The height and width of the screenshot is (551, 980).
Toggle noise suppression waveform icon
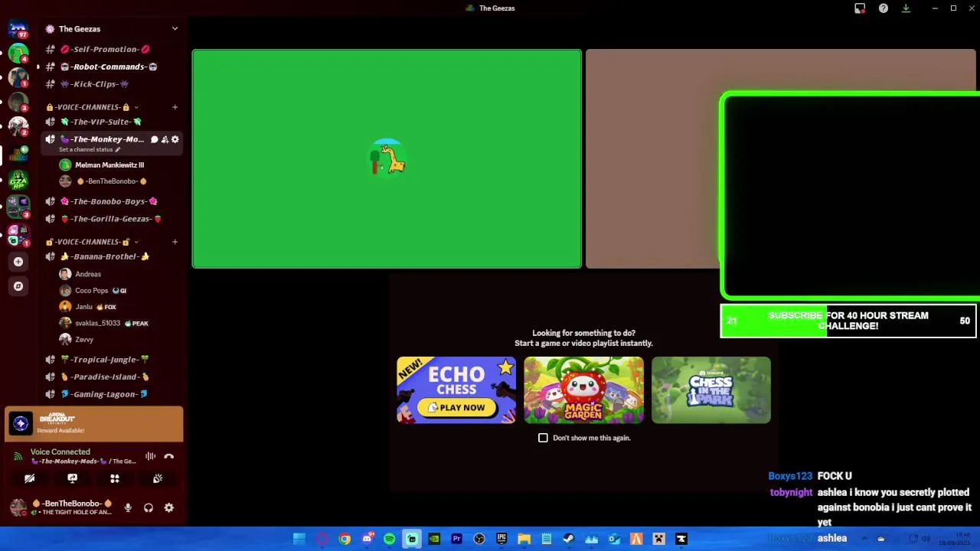coord(150,456)
